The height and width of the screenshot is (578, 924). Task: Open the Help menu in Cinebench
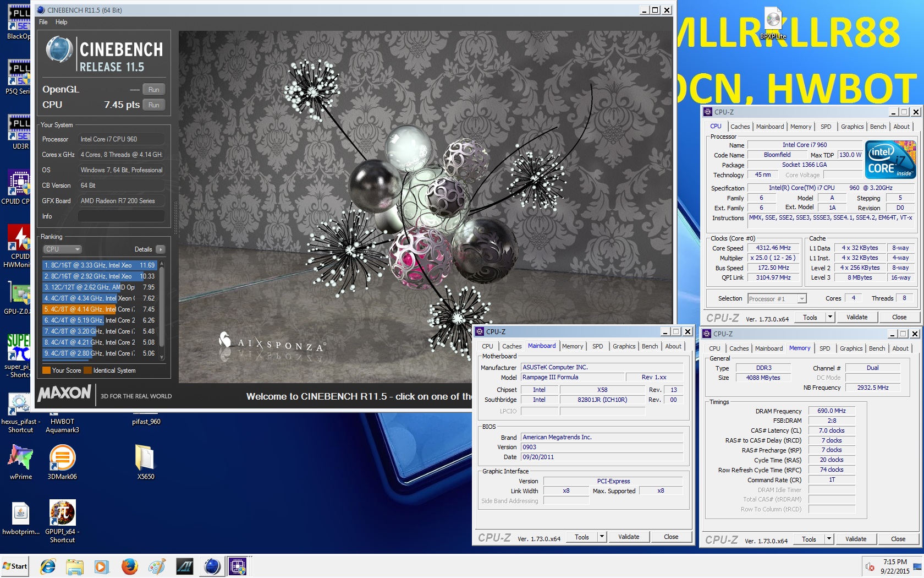[x=61, y=22]
